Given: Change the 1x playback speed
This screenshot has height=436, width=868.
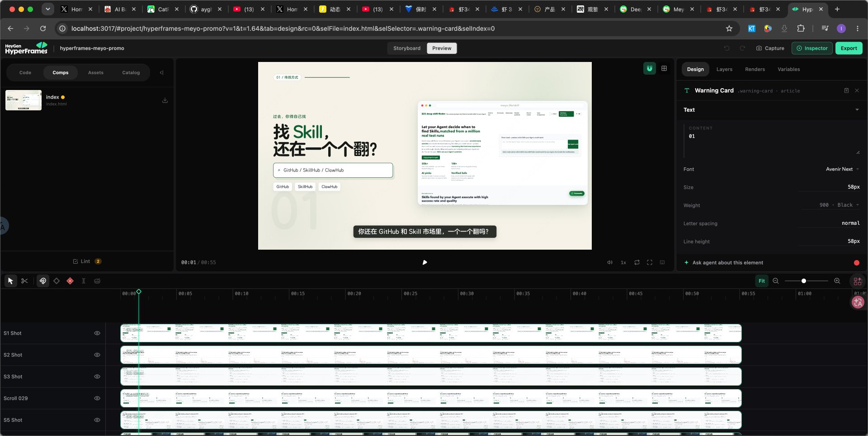Looking at the screenshot, I should coord(623,262).
